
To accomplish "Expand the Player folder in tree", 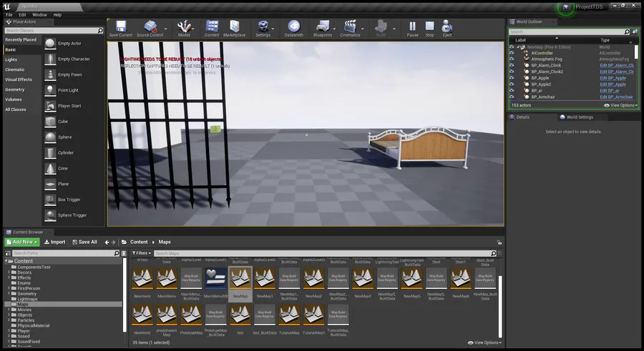I will coord(9,330).
